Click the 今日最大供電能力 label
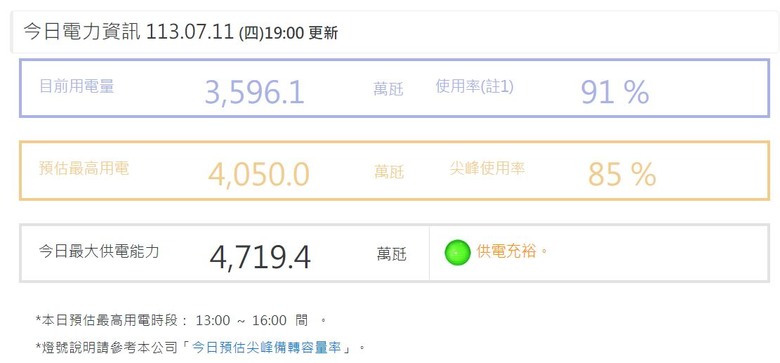 click(x=99, y=251)
